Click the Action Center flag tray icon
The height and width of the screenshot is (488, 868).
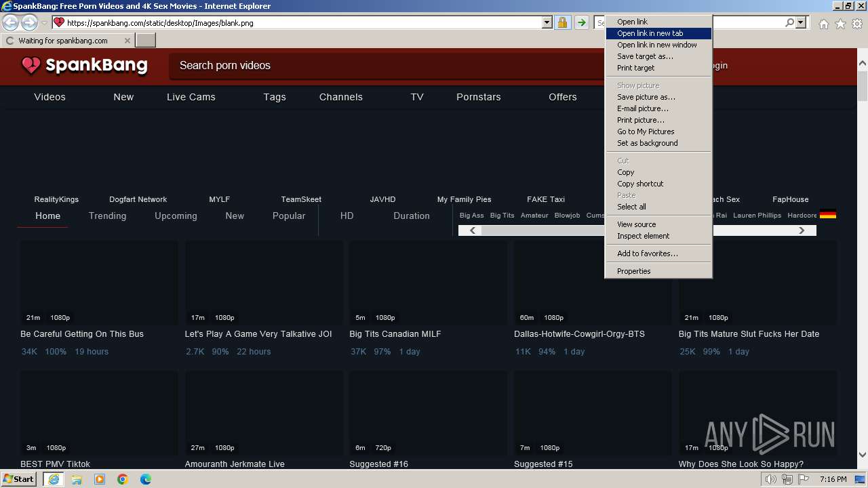804,479
